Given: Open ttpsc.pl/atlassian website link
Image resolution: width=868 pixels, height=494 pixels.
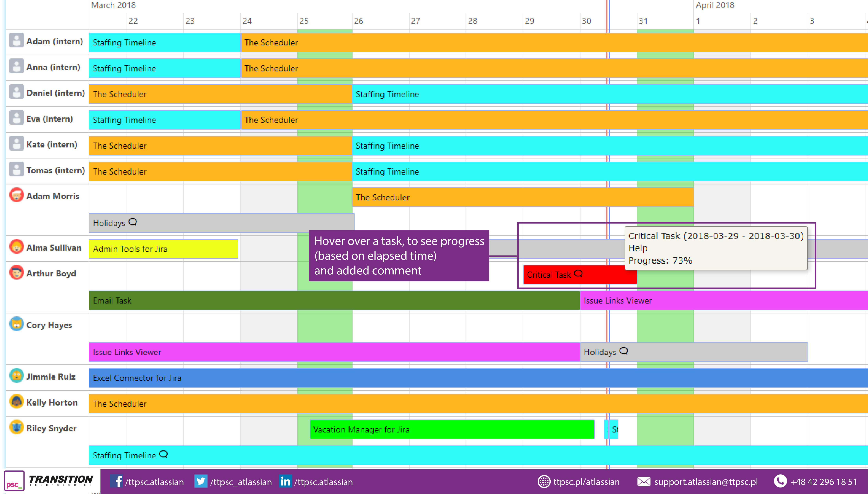Looking at the screenshot, I should pos(586,482).
